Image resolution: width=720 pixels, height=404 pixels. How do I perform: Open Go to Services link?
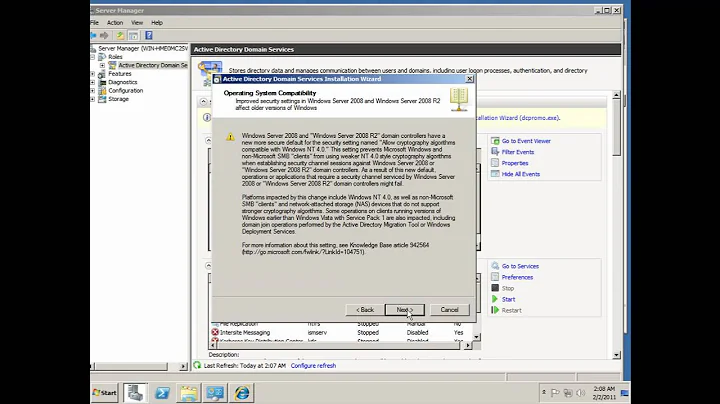520,266
